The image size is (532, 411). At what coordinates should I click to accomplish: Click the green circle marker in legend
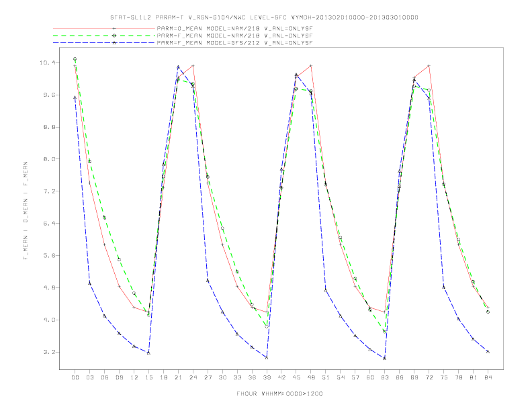pos(114,36)
